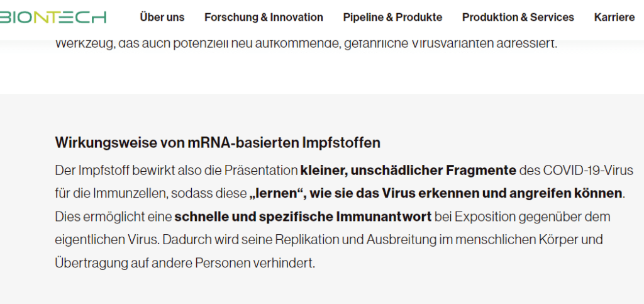Select Pipeline & Produkte in navigation
Screen dimensions: 644x304
tap(392, 18)
